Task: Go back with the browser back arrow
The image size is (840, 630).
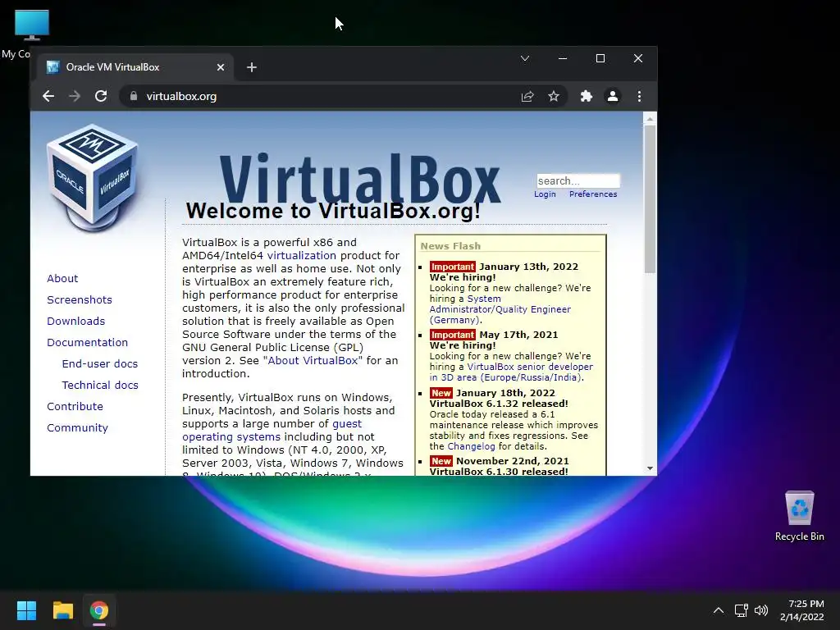Action: coord(48,97)
